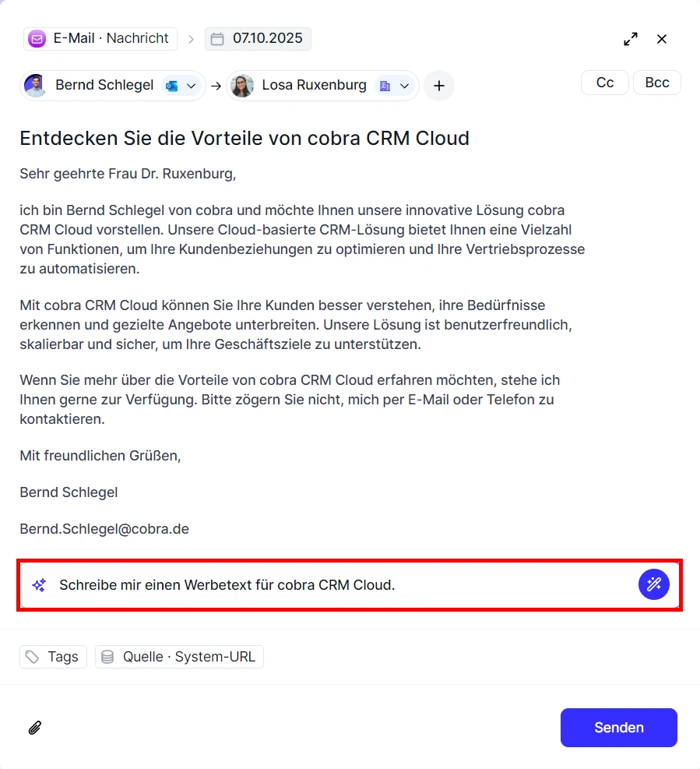Click the breadcrumb arrow after E-Mail · Nachricht

click(192, 38)
